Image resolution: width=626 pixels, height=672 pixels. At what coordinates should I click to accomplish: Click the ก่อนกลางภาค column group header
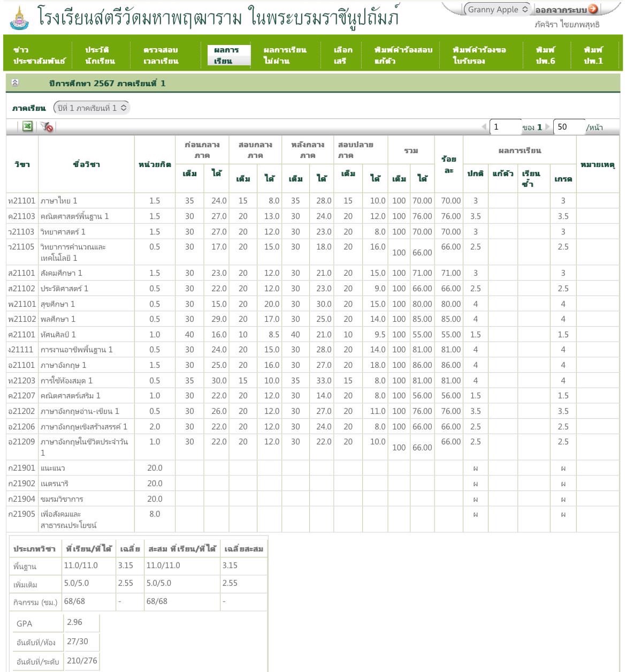tap(202, 150)
